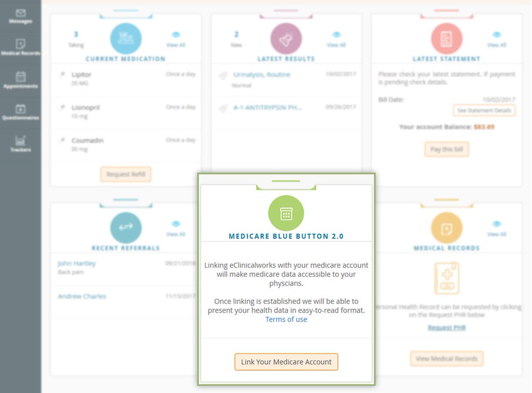Viewport: 532px width, 393px height.
Task: Open Messages from the sidebar
Action: coord(20,16)
